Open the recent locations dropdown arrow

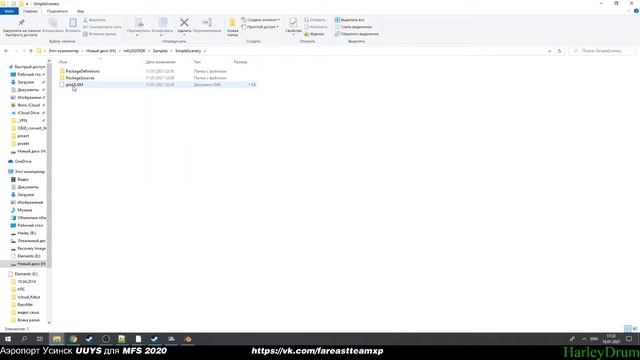point(24,51)
